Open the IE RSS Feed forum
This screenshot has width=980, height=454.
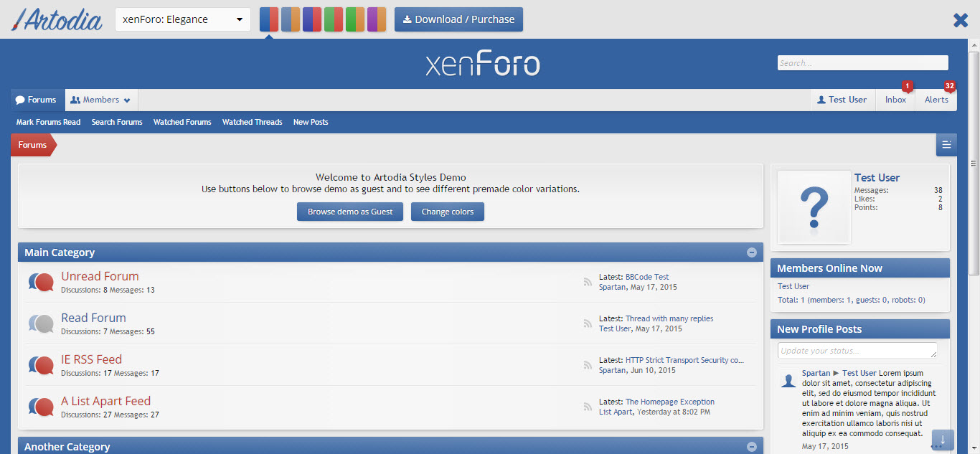coord(91,359)
